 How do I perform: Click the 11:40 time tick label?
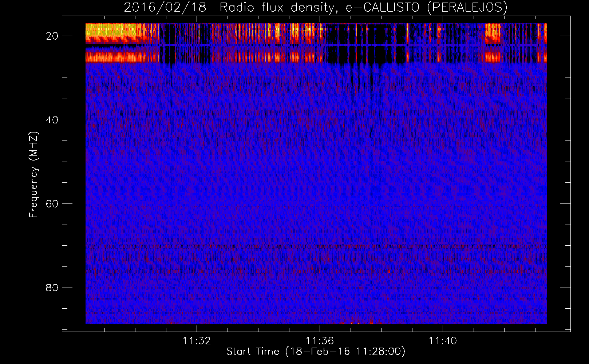(443, 341)
